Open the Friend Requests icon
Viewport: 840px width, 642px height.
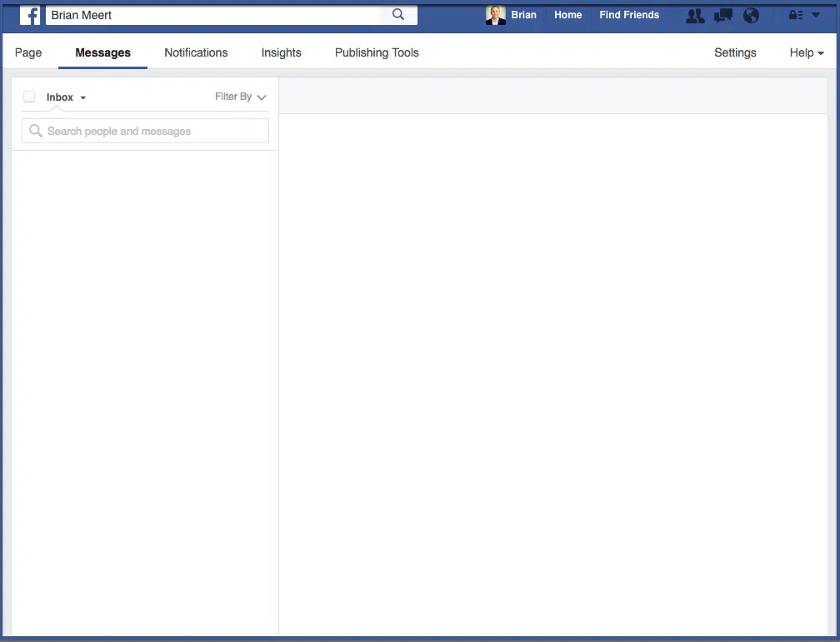(x=695, y=15)
